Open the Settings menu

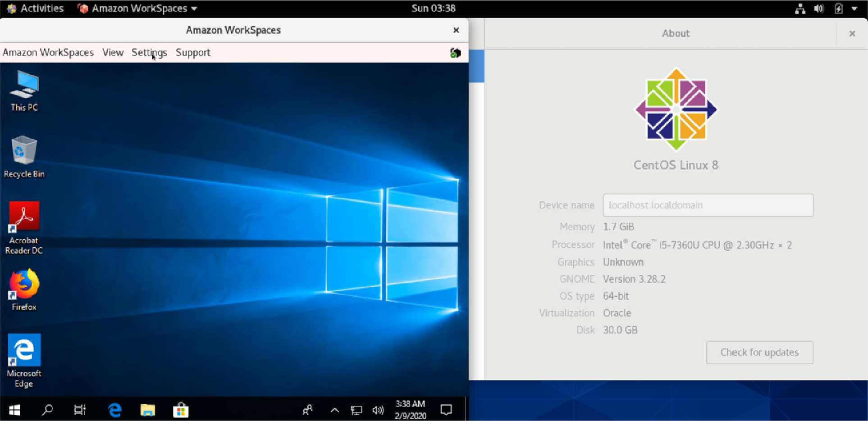pos(149,53)
